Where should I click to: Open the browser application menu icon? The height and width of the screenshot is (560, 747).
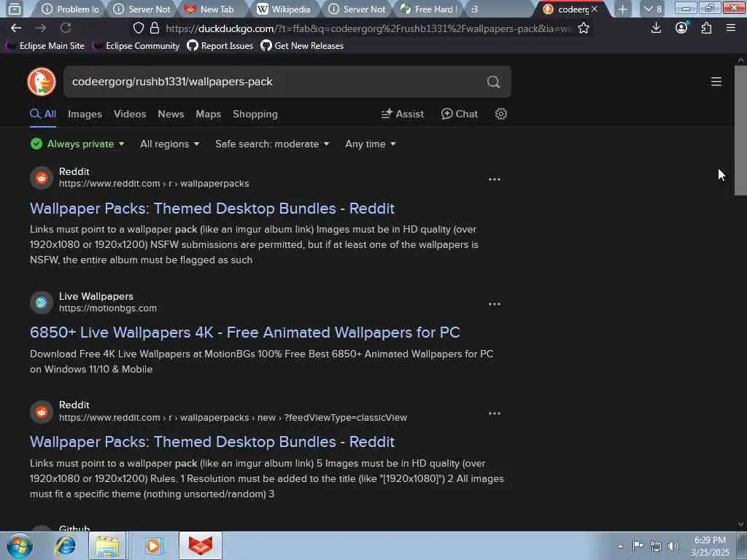731,28
